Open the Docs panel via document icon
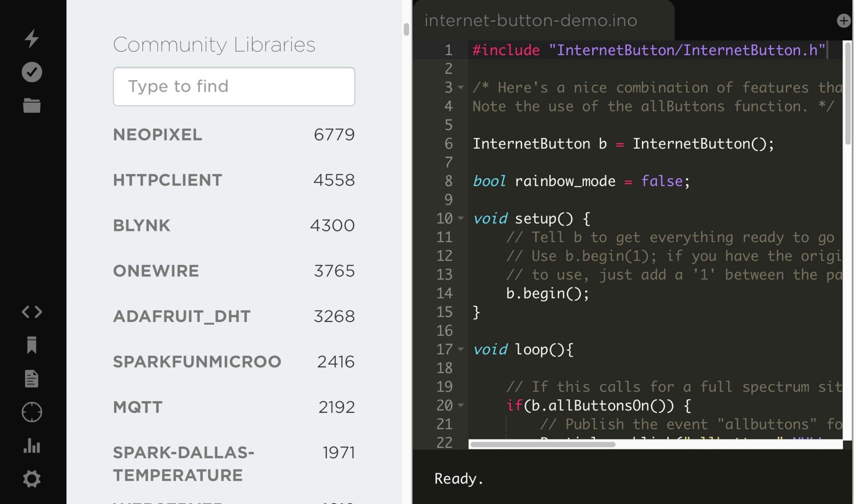This screenshot has height=504, width=854. tap(32, 379)
